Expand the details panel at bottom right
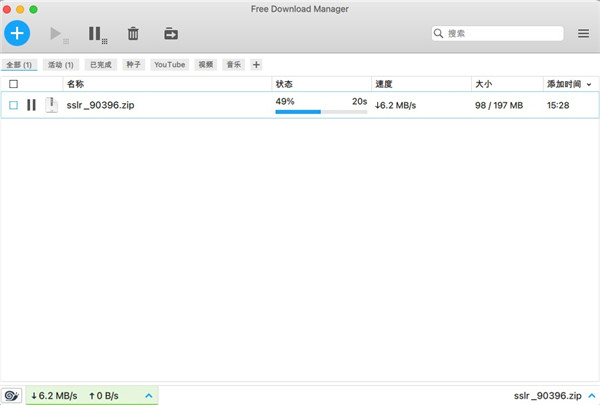This screenshot has height=405, width=600. tap(588, 396)
